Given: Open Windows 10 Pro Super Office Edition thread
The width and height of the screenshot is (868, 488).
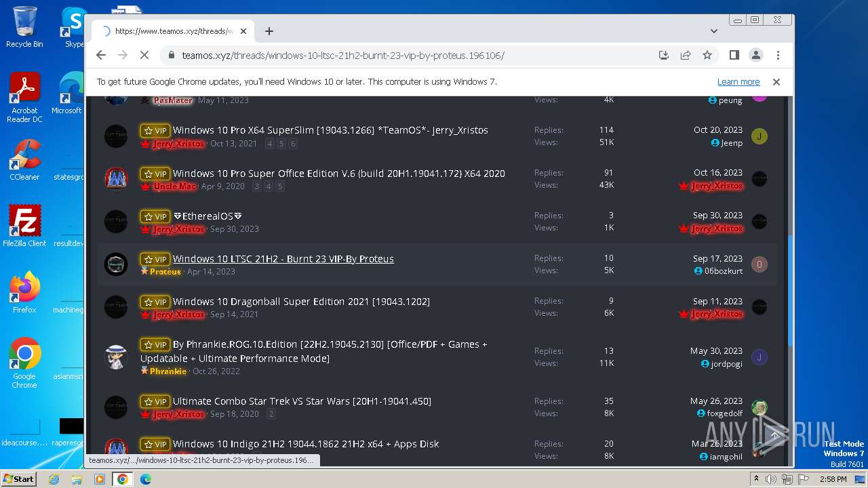Looking at the screenshot, I should pos(339,174).
